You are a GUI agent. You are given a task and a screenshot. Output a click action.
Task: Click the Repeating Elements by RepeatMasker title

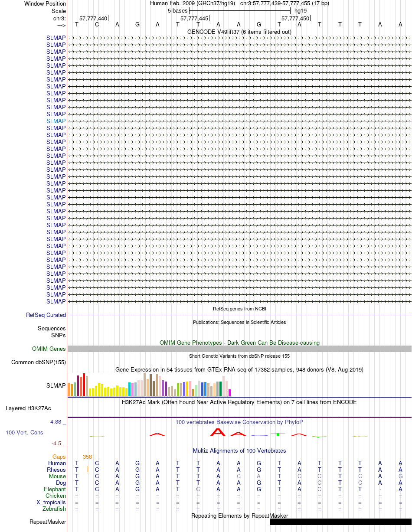[x=239, y=516]
